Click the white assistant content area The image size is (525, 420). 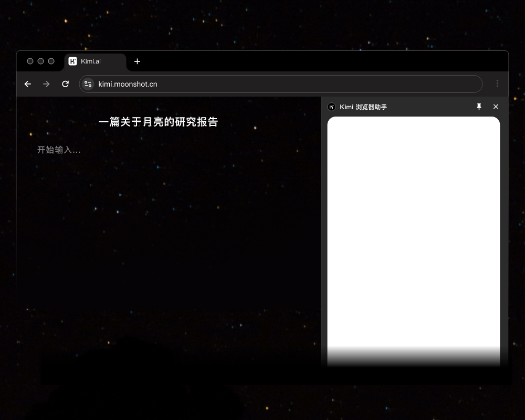click(x=414, y=241)
